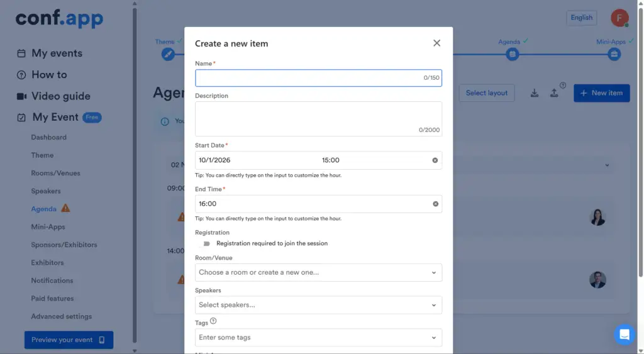
Task: Open the Enter some tags dropdown
Action: click(x=318, y=337)
